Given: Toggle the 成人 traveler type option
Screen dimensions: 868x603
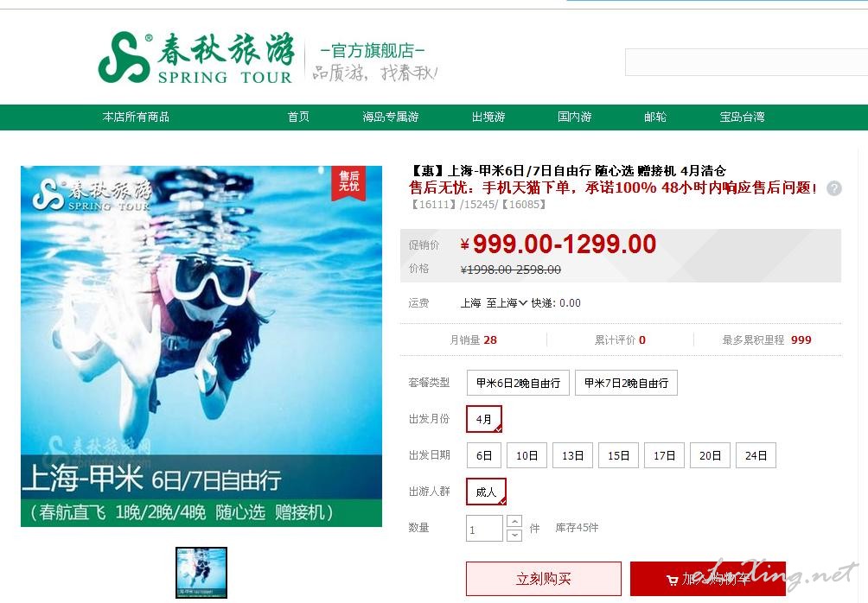Looking at the screenshot, I should pyautogui.click(x=486, y=492).
